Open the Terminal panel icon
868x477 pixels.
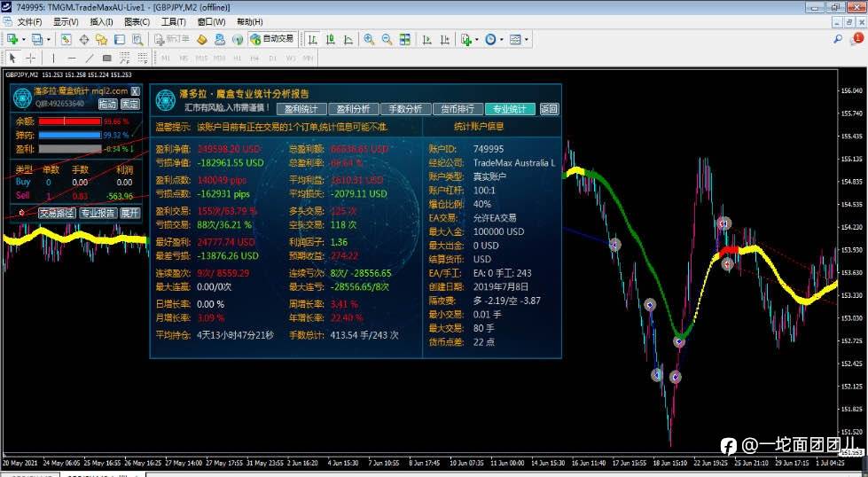(x=120, y=39)
